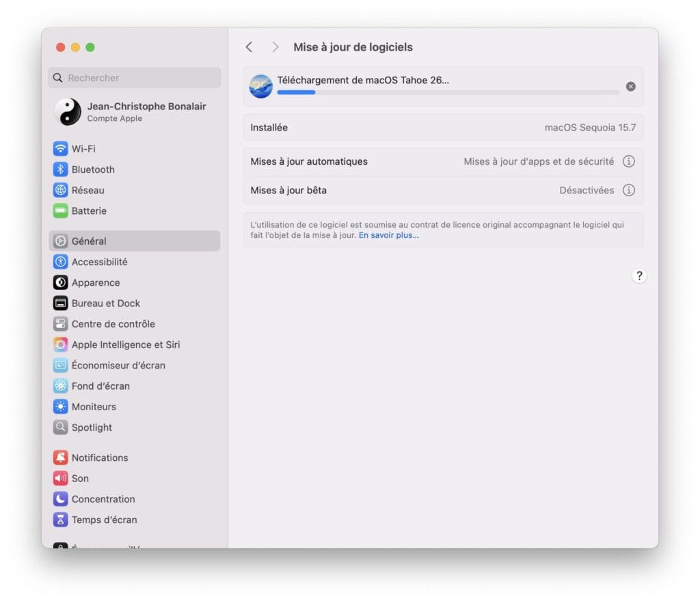
Task: Go back with left chevron
Action: point(249,47)
